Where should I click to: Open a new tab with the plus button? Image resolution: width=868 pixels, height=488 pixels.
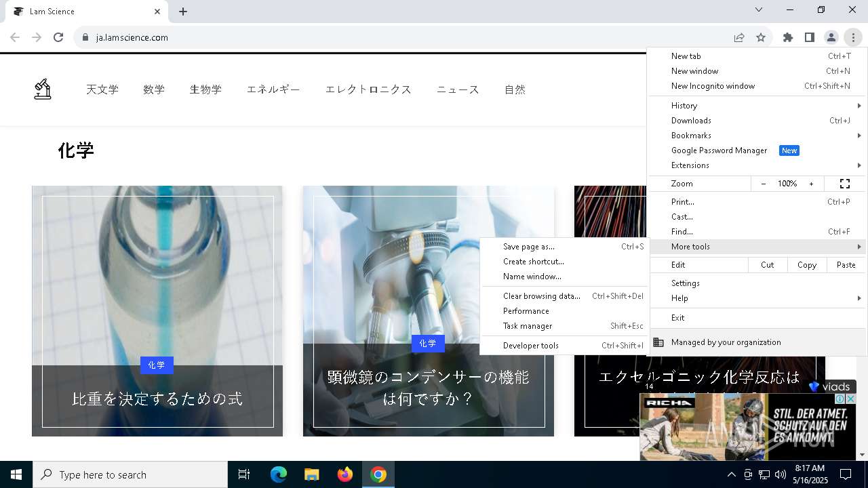click(183, 12)
